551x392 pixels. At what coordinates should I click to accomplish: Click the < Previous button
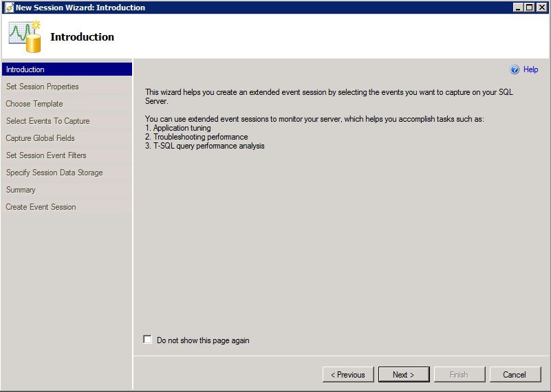[348, 374]
